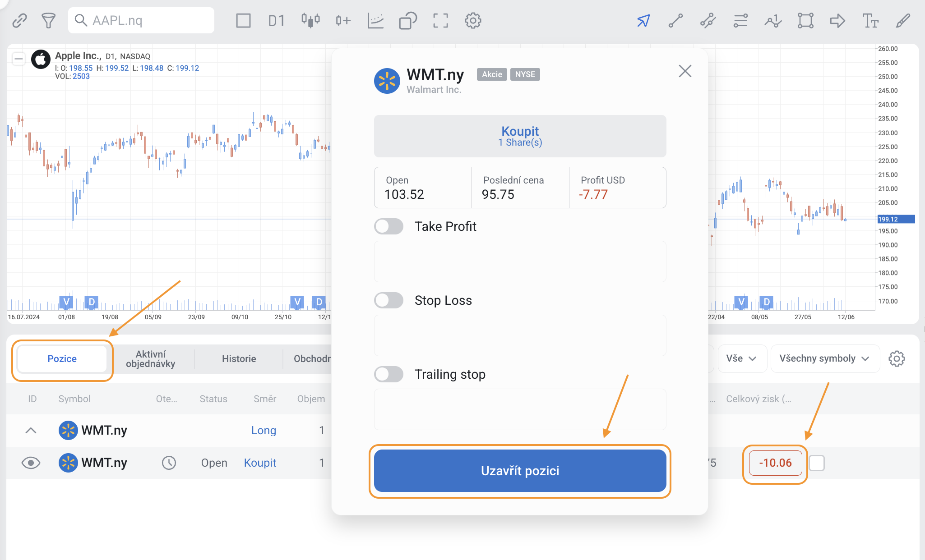Toggle fullscreen chart mode icon
The width and height of the screenshot is (925, 560).
pyautogui.click(x=440, y=20)
